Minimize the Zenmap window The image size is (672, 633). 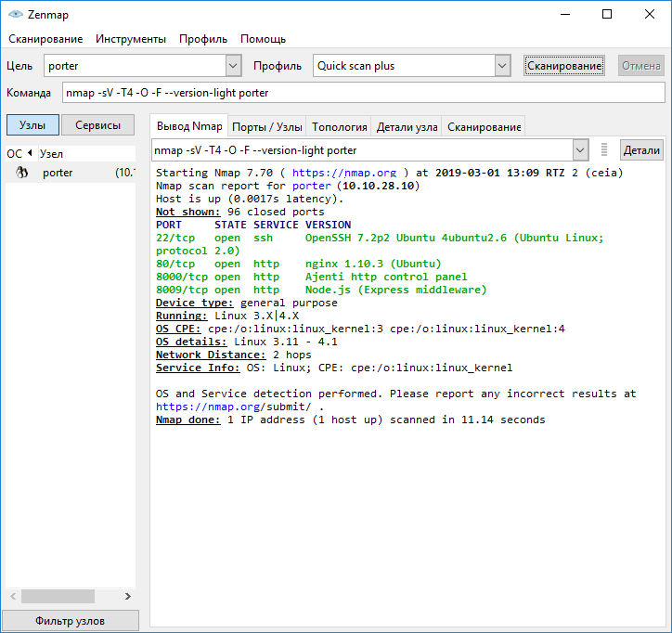(565, 14)
